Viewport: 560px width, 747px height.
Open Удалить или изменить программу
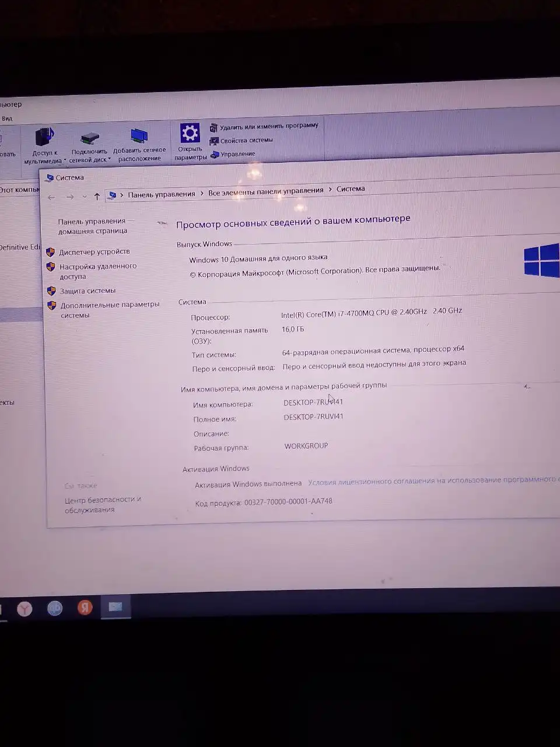coord(268,126)
